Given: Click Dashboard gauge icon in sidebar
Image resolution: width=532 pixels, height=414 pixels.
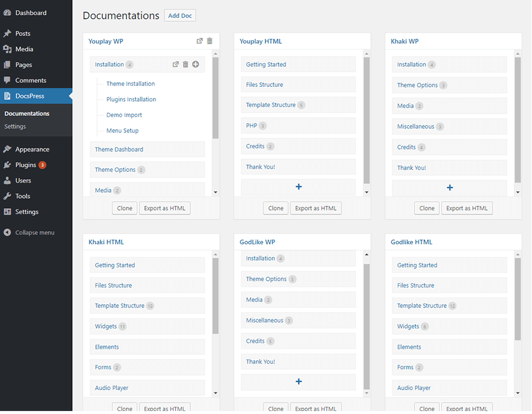Looking at the screenshot, I should coord(7,13).
